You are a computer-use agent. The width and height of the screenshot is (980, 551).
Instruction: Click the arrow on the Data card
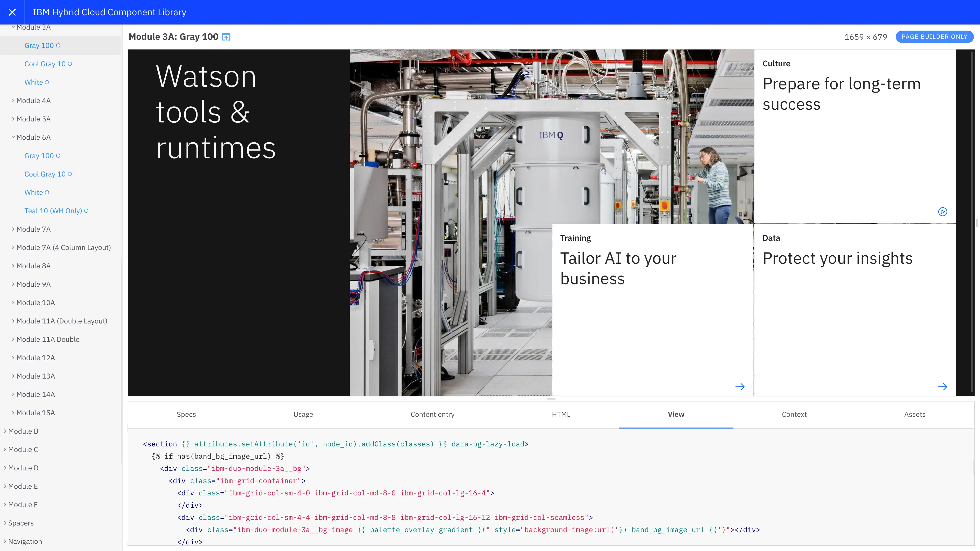943,386
